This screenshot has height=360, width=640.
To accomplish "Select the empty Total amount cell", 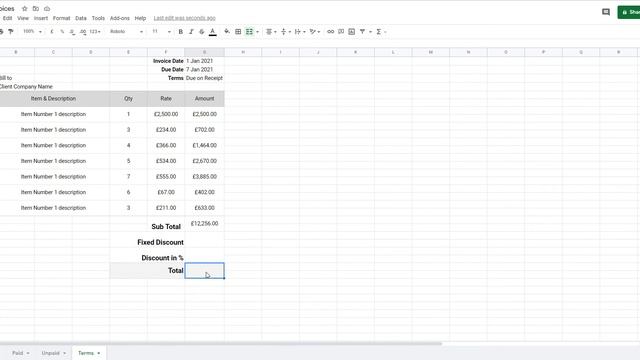I will pyautogui.click(x=204, y=271).
